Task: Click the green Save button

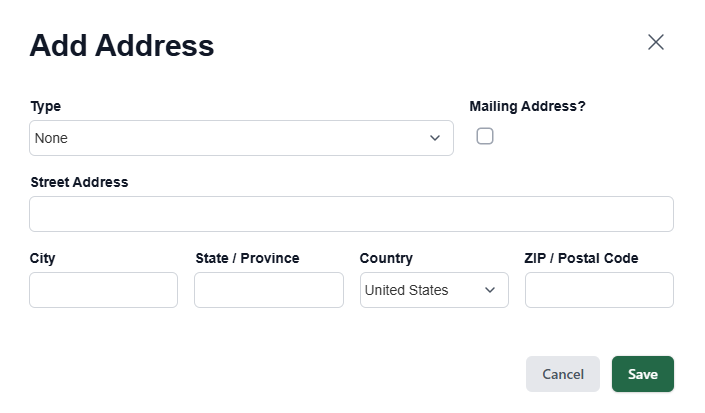Action: (x=642, y=374)
